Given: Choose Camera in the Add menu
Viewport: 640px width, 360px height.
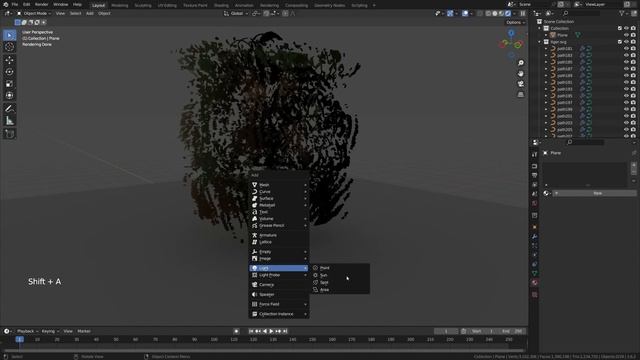Looking at the screenshot, I should coord(279,284).
